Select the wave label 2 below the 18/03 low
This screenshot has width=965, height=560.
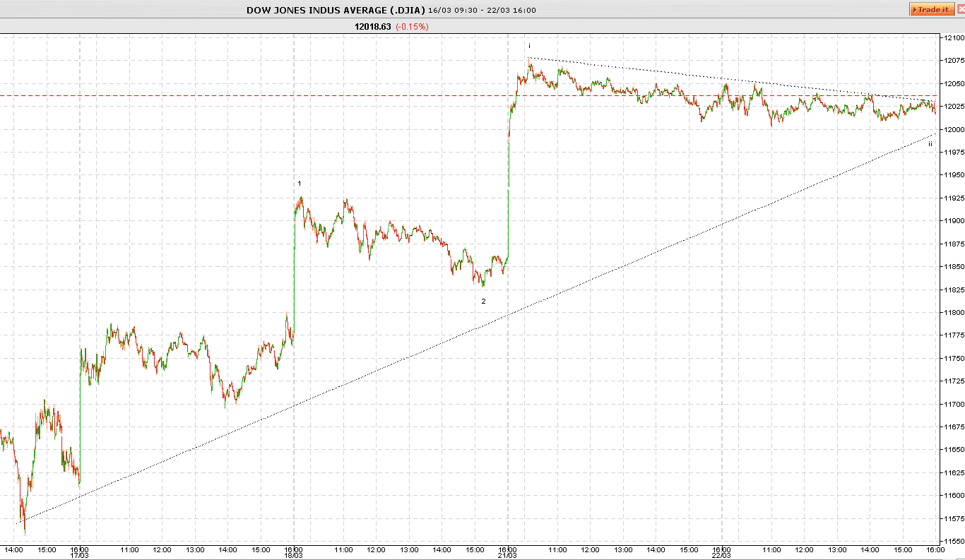tap(484, 302)
